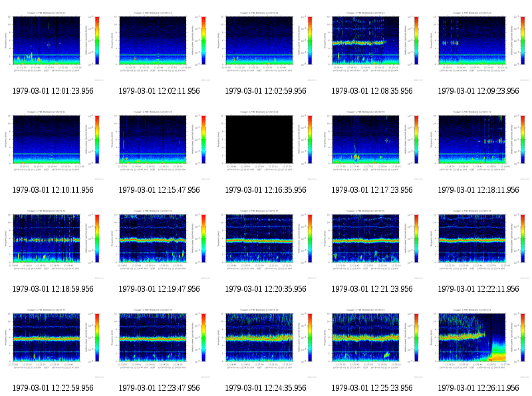Open the 12:22:59.956 spectrogram thumbnail

53,343
